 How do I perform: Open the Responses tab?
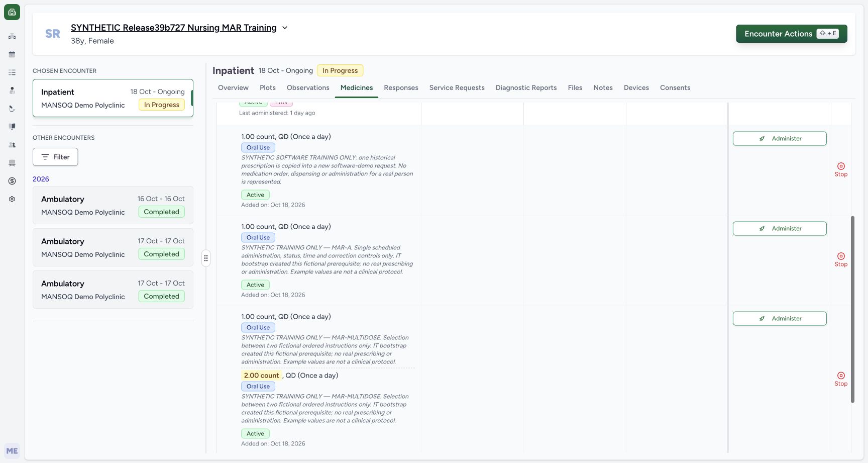(401, 87)
